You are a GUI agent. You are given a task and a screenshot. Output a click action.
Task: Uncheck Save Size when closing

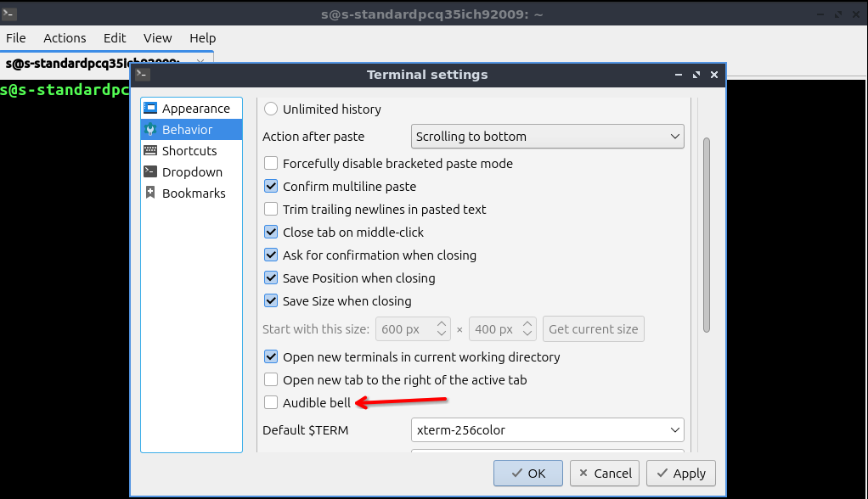(x=271, y=301)
